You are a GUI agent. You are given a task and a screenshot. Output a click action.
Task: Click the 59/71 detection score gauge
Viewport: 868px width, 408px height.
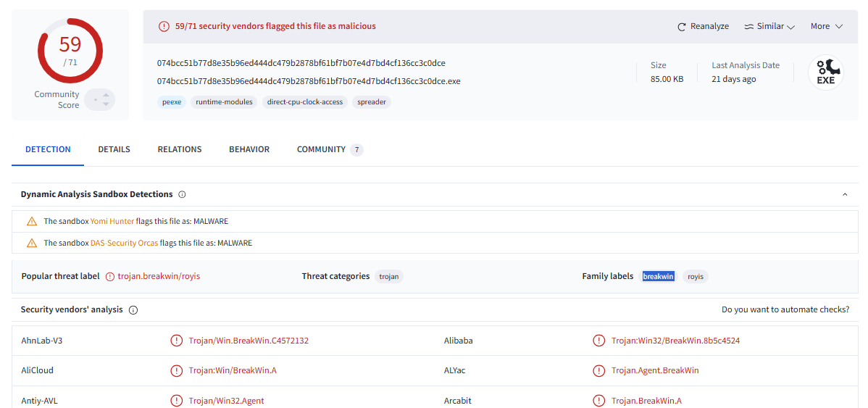tap(70, 50)
